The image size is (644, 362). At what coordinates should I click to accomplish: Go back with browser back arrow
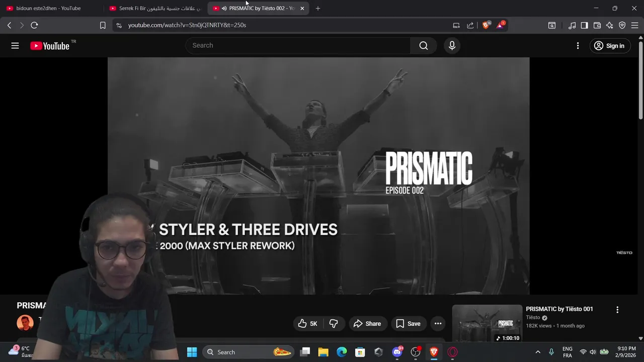coord(9,25)
